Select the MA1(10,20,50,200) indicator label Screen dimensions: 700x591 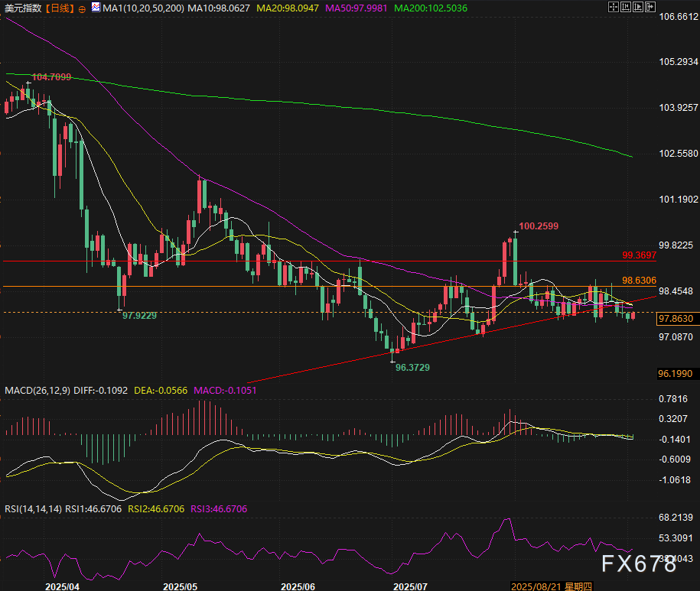tap(143, 8)
